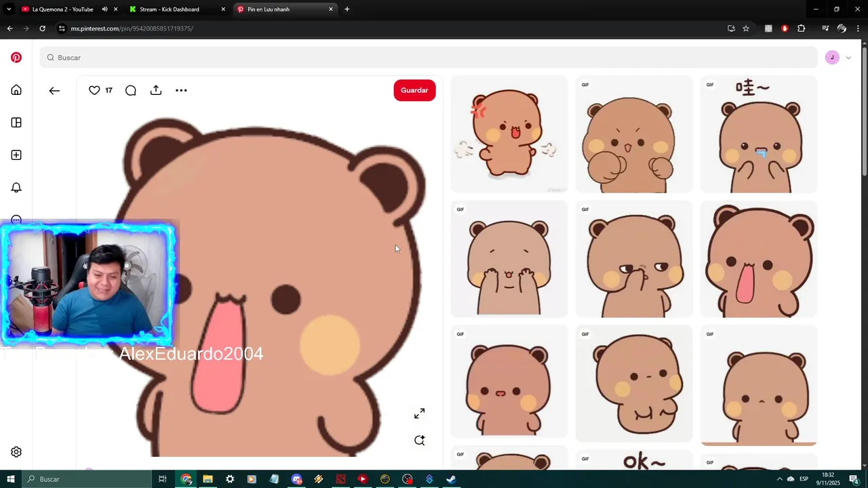Open a new browser tab

point(347,9)
